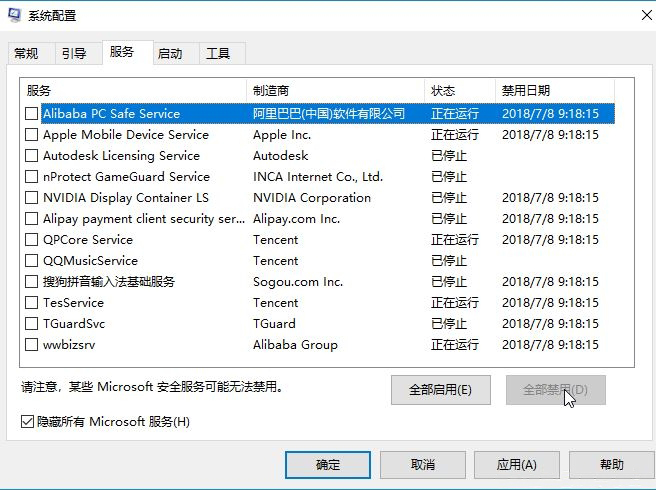Click the Alibaba Group manufacturer cell
This screenshot has height=490, width=656.
point(295,345)
